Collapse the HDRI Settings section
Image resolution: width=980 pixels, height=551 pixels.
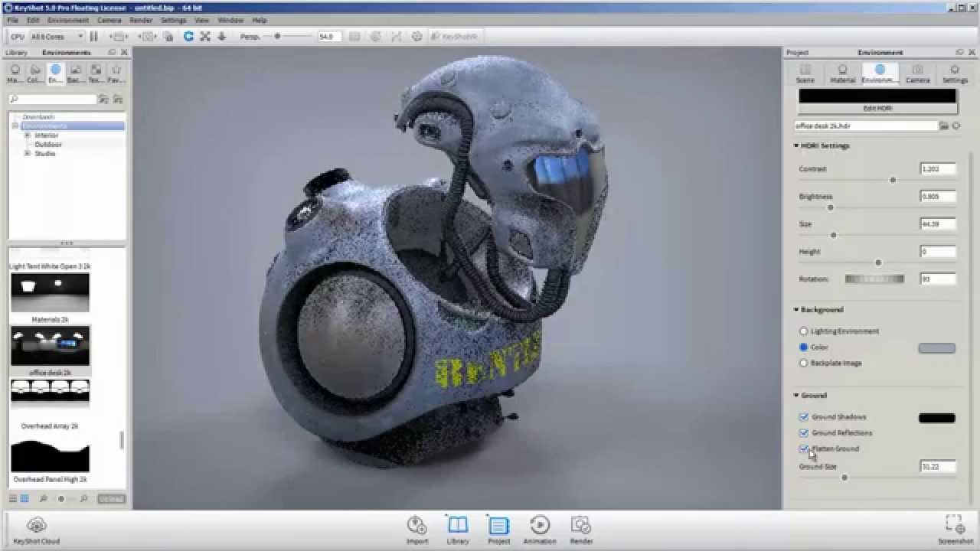click(x=796, y=145)
